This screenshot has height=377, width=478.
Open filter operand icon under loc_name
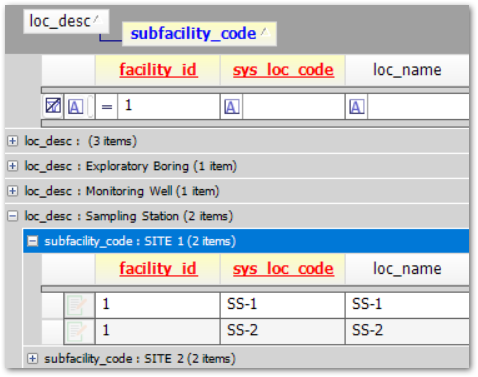click(356, 107)
